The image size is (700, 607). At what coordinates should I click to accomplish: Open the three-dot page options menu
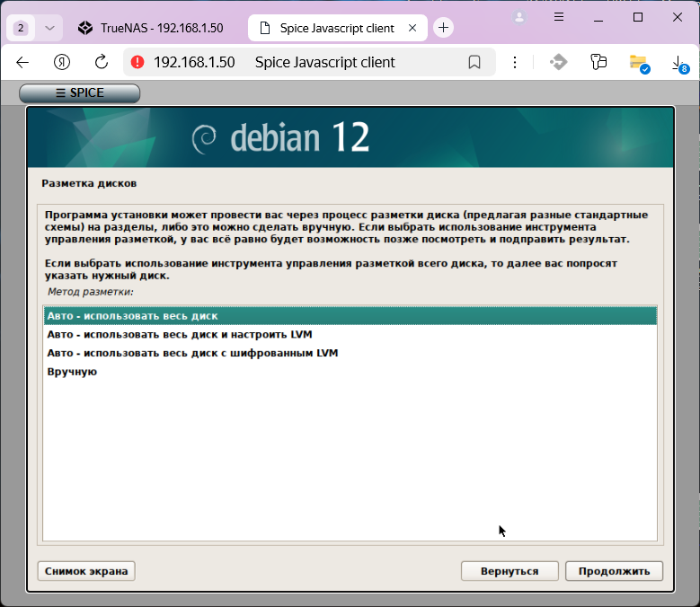tap(515, 63)
